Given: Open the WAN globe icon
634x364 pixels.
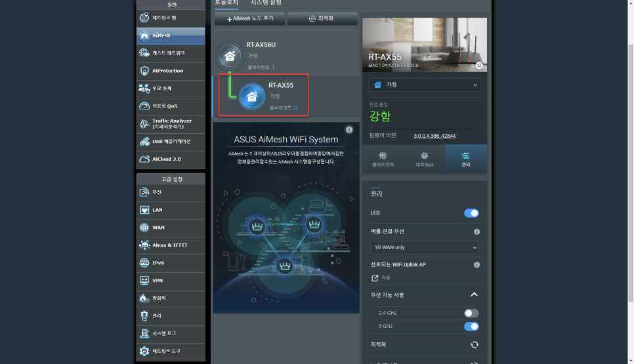Looking at the screenshot, I should click(x=144, y=228).
